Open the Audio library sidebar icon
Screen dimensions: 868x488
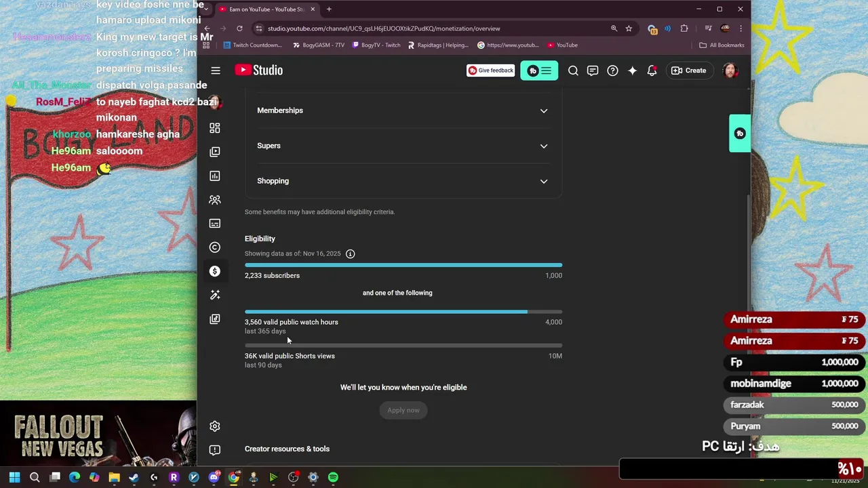click(215, 319)
